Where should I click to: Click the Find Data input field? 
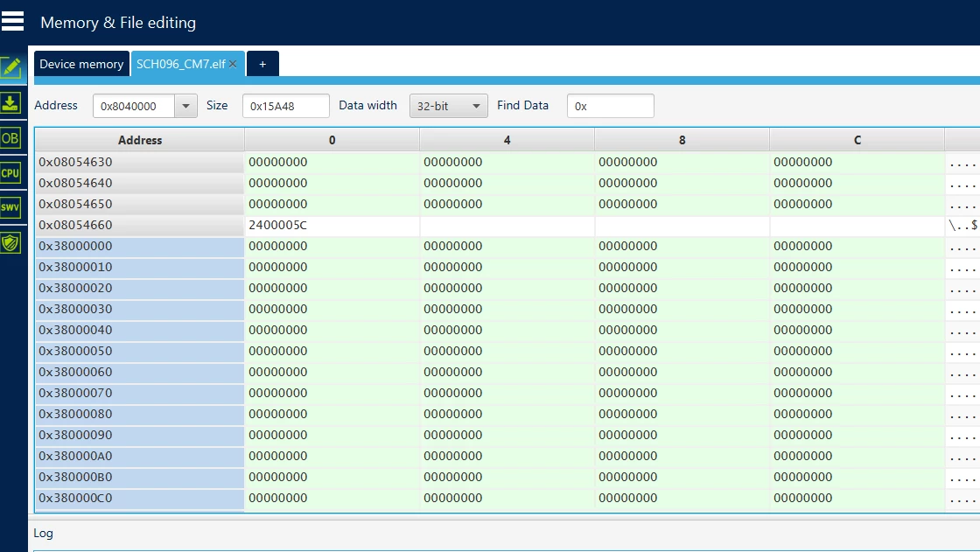click(610, 106)
